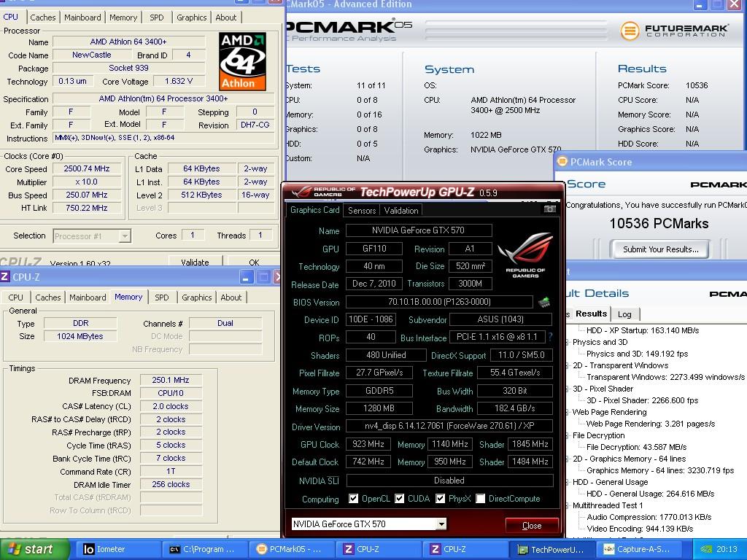Click the AMD Athlon 64 logo in CPU-Z
Screen dimensions: 747x560
pos(242,61)
